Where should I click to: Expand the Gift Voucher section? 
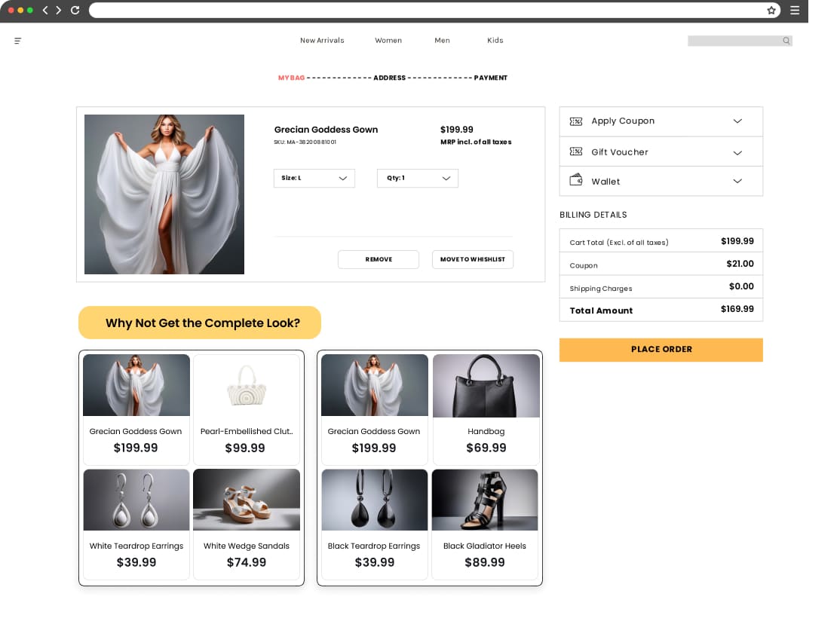(737, 152)
